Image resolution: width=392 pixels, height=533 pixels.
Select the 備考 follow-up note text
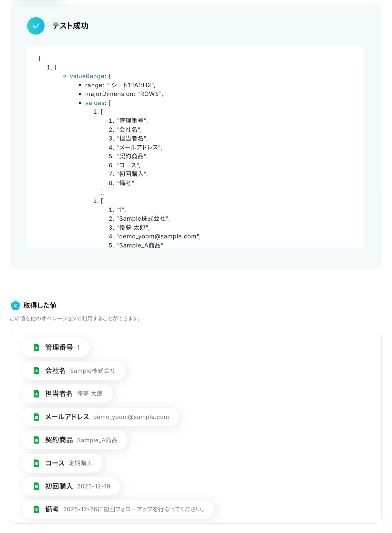pos(134,509)
